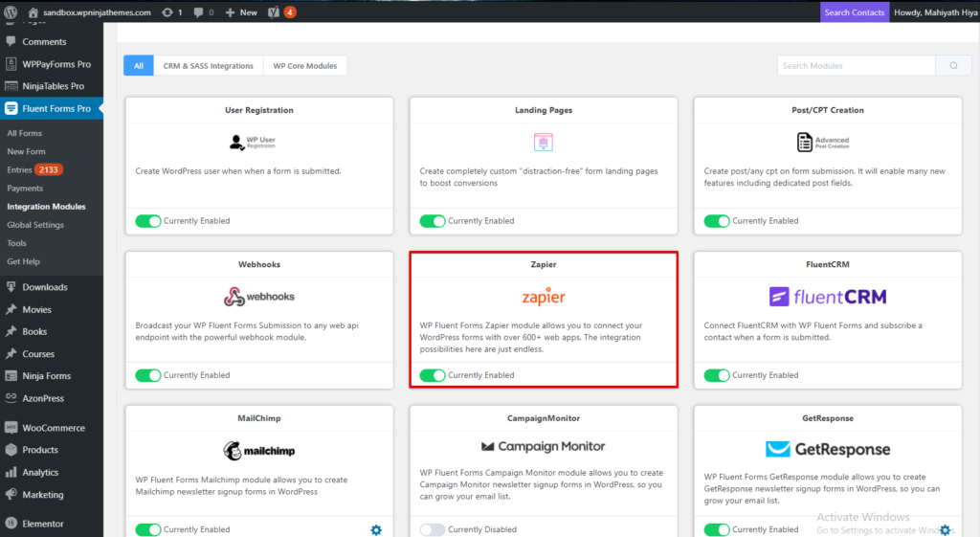Open the Yoast icon with 4 notifications
Viewport: 980px width, 537px height.
(x=282, y=11)
